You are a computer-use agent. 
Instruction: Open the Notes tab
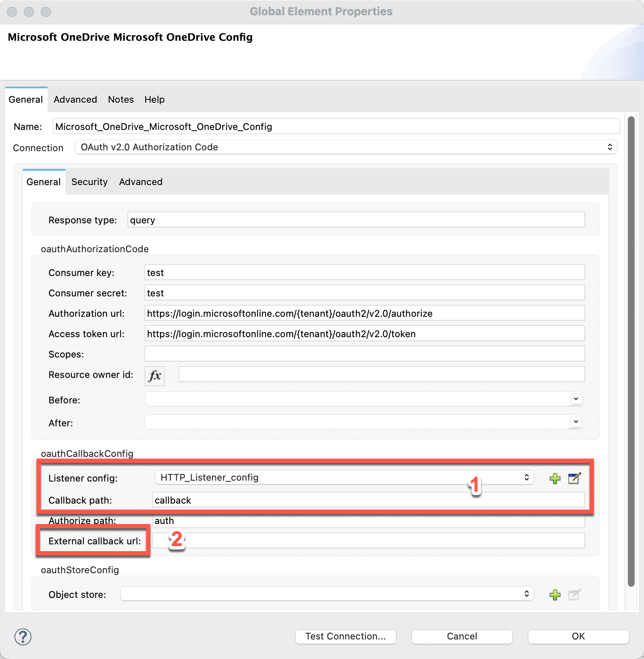point(120,99)
